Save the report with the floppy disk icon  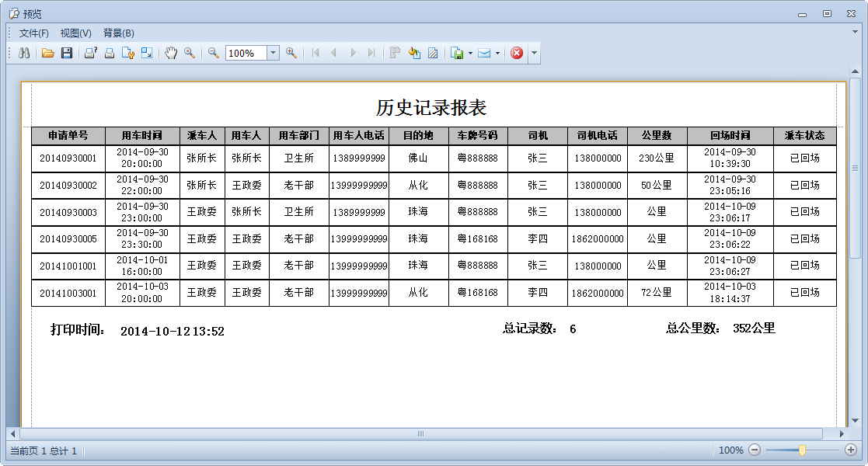click(67, 53)
